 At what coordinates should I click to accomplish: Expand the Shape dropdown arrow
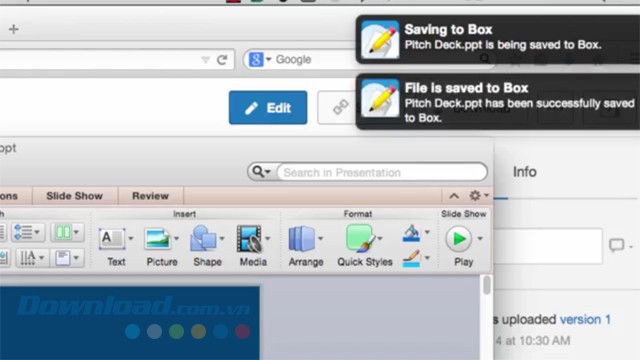pyautogui.click(x=222, y=238)
